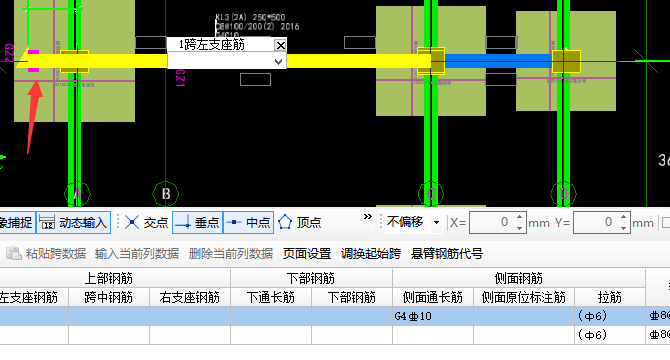Viewport: 670px width, 360px height.
Task: Click the KL3(2A) 250*500 beam label
Action: (x=250, y=18)
